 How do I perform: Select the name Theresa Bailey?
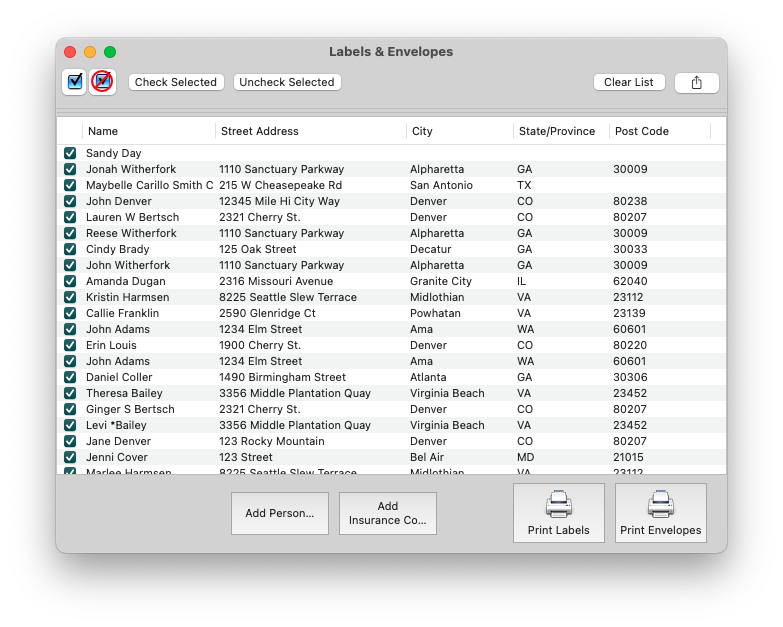click(x=124, y=393)
